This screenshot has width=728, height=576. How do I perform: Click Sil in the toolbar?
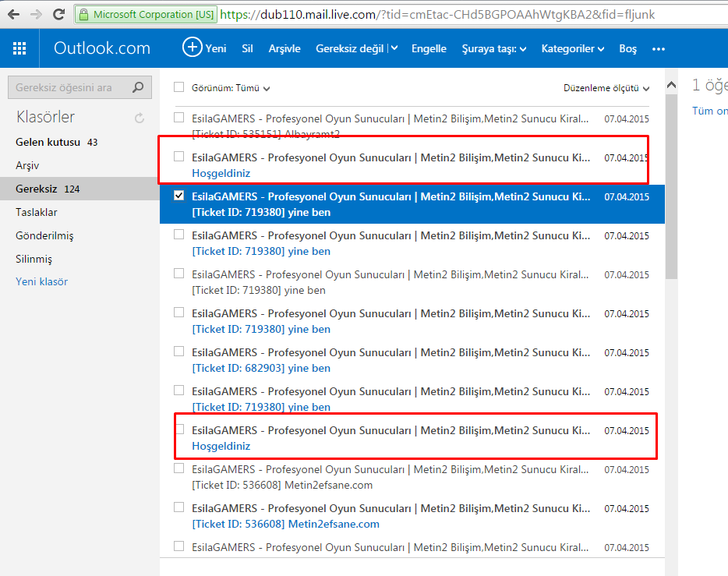(x=247, y=49)
